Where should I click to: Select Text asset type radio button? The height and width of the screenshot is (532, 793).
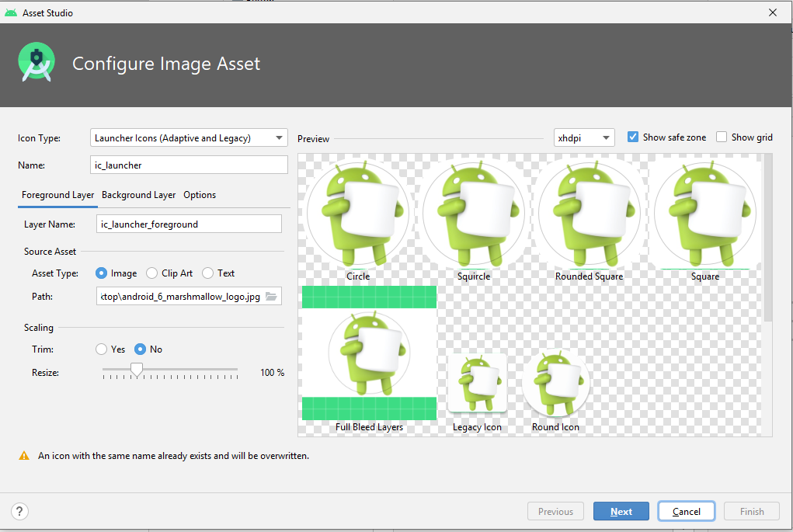207,273
